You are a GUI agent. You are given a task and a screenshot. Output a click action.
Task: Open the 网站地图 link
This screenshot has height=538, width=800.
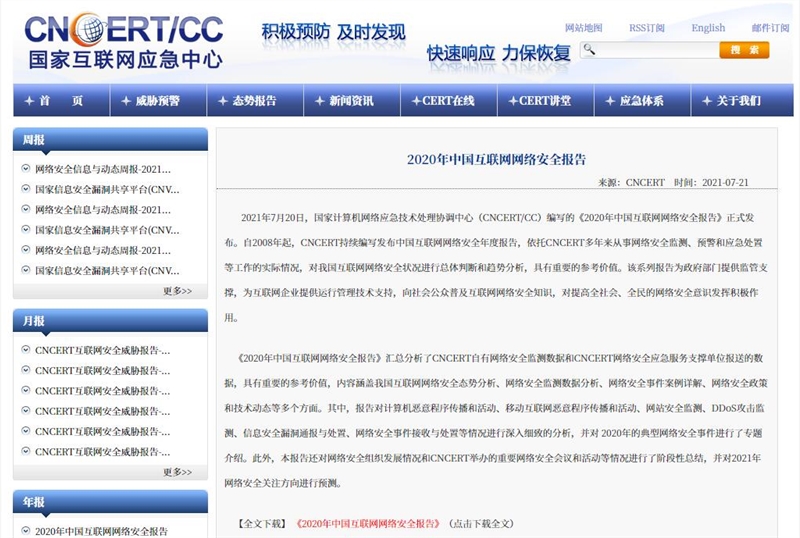click(x=584, y=28)
